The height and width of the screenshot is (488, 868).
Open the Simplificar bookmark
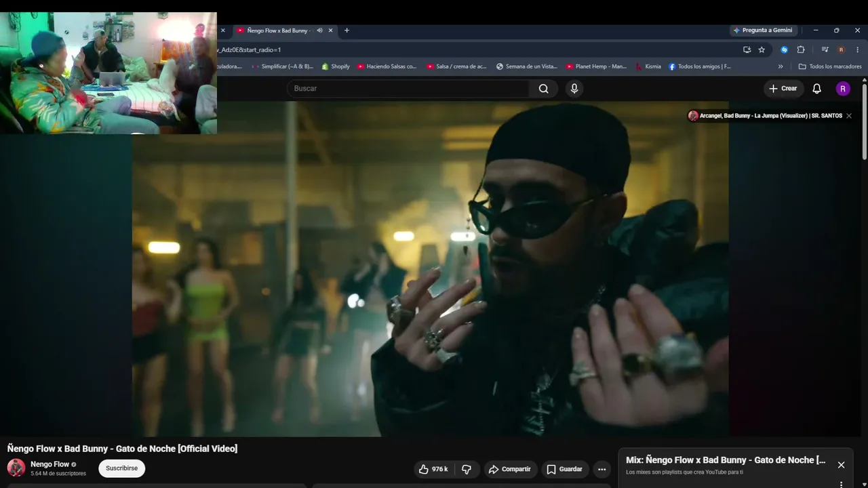(282, 66)
